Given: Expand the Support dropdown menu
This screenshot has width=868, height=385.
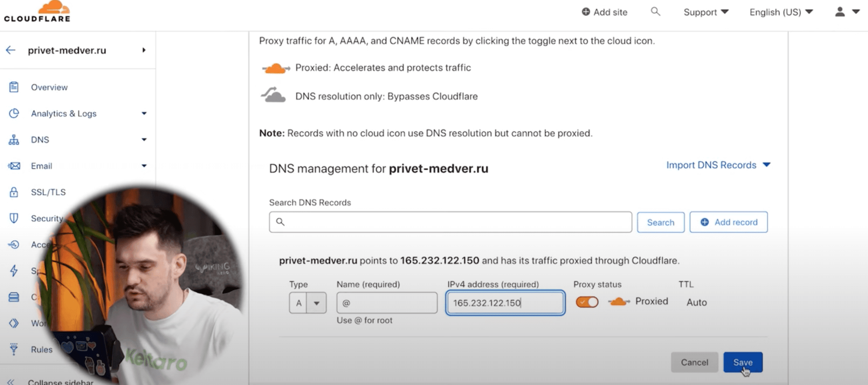Looking at the screenshot, I should (x=706, y=12).
